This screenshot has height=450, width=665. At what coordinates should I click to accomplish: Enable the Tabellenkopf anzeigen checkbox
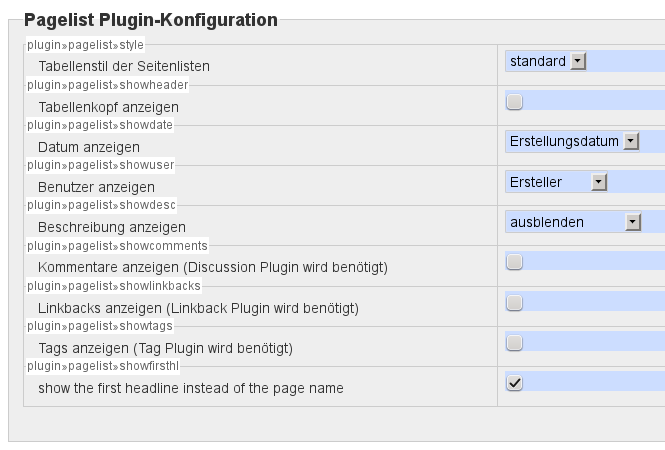[514, 101]
